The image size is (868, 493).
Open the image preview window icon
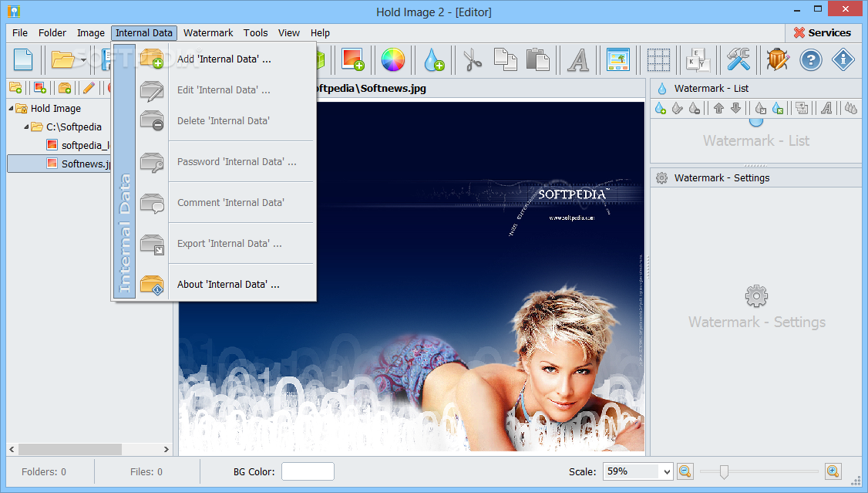(x=617, y=60)
